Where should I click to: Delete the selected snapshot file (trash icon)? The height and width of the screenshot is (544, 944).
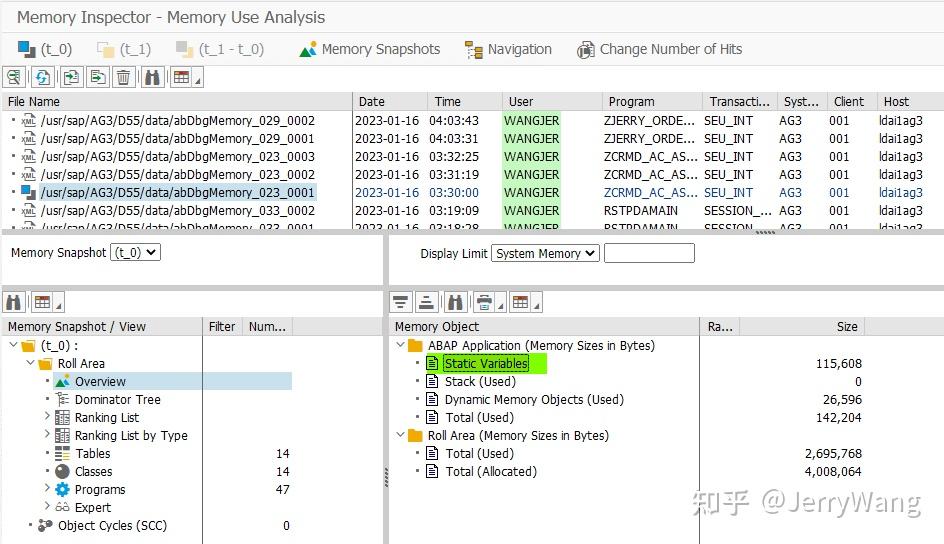[x=123, y=77]
